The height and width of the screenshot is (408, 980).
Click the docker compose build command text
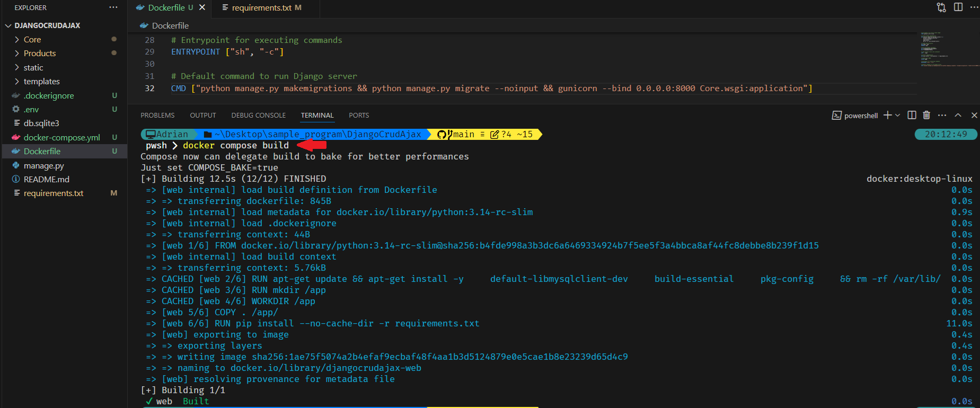[x=236, y=145]
